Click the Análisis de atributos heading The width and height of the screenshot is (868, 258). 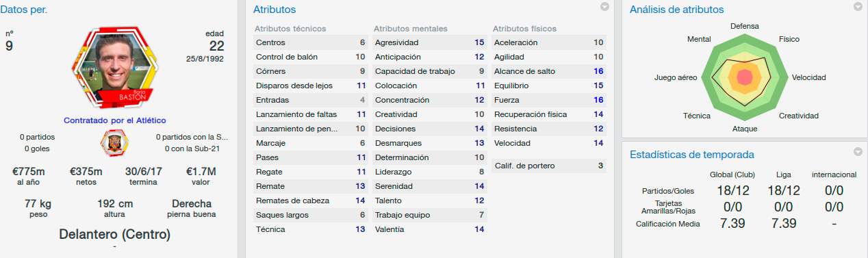[x=676, y=10]
